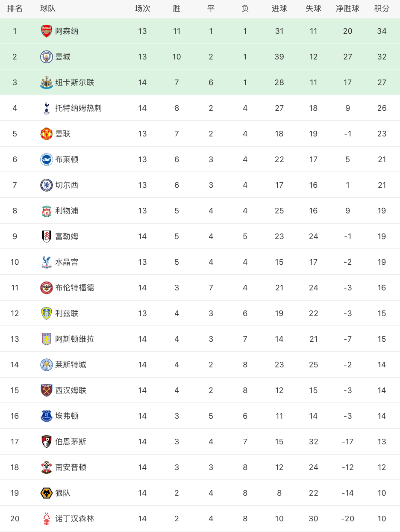Click the 进球 column header
This screenshot has width=400, height=532.
[279, 9]
